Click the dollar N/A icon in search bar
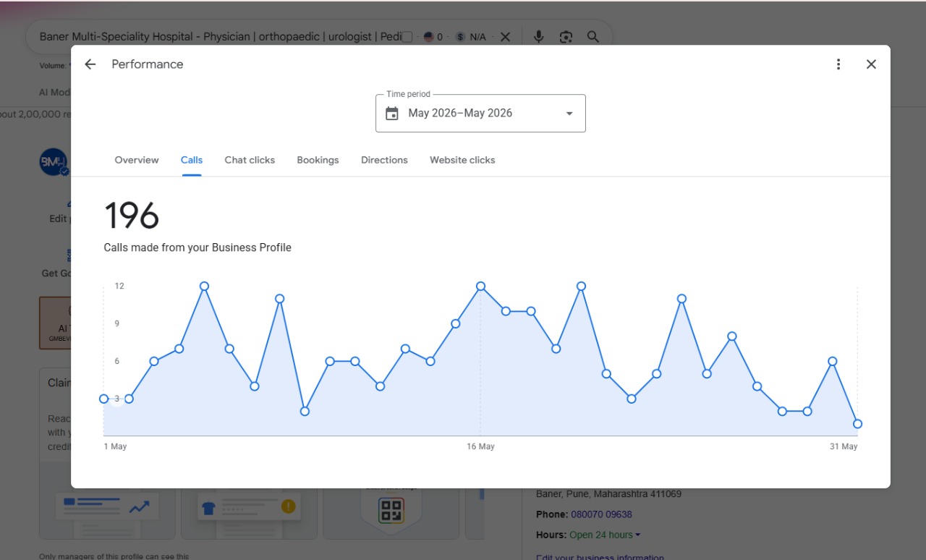Viewport: 926px width, 560px height. click(x=460, y=37)
